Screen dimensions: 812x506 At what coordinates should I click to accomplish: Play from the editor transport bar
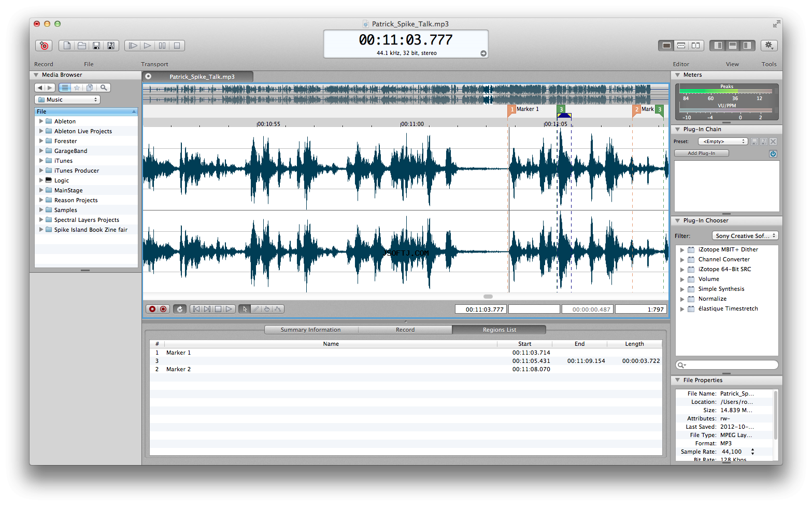pyautogui.click(x=229, y=309)
